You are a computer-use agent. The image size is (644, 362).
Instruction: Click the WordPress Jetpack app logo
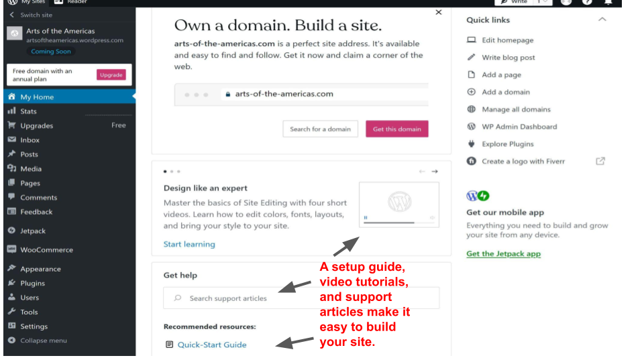(x=478, y=196)
